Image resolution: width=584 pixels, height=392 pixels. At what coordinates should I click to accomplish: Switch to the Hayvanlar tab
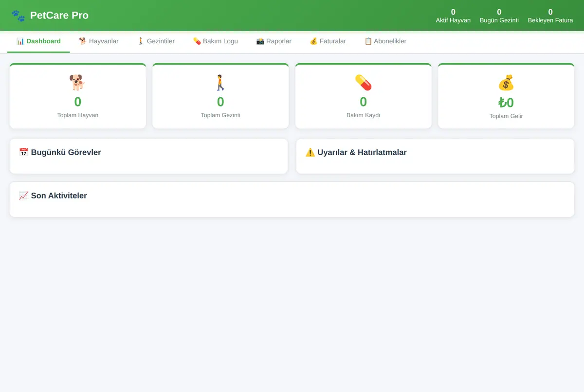(x=99, y=41)
